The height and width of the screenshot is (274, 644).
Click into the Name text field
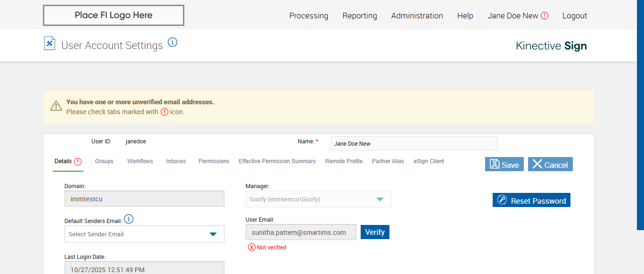point(413,143)
